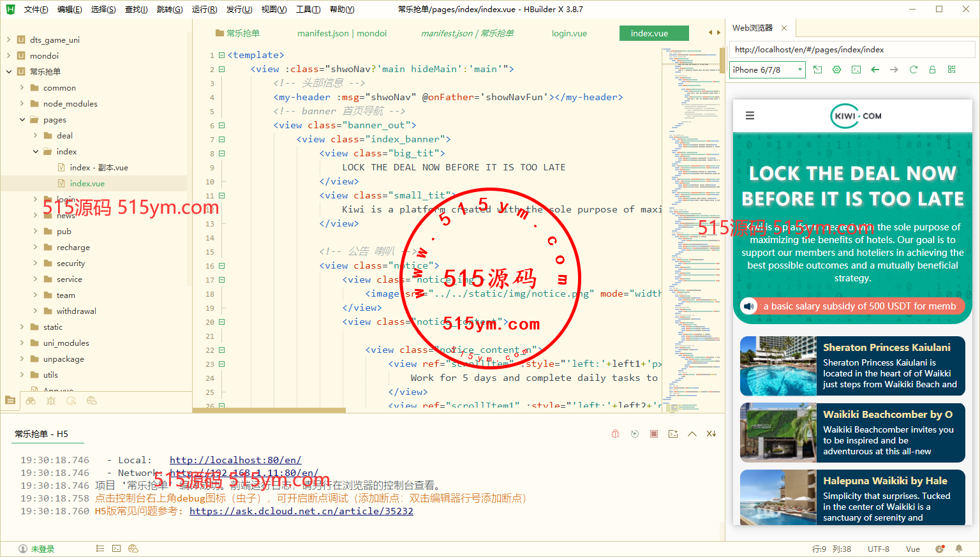Click the editor horizontal scrollbar
This screenshot has width=980, height=557.
(x=268, y=410)
